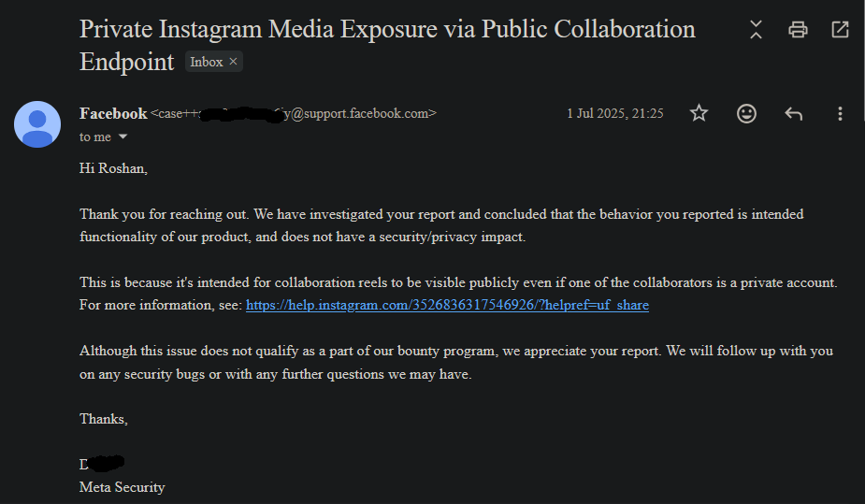Click the 1 Jul 2025 timestamp
This screenshot has height=504, width=865.
[614, 113]
